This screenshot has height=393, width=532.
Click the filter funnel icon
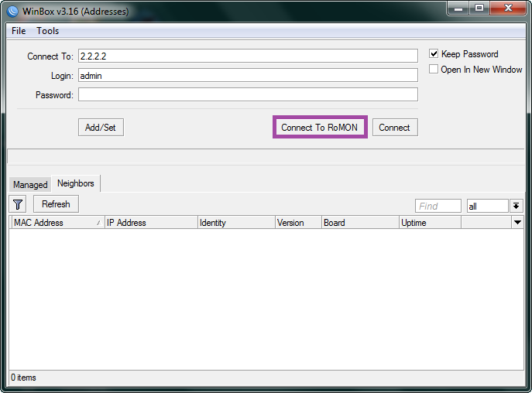pyautogui.click(x=18, y=204)
